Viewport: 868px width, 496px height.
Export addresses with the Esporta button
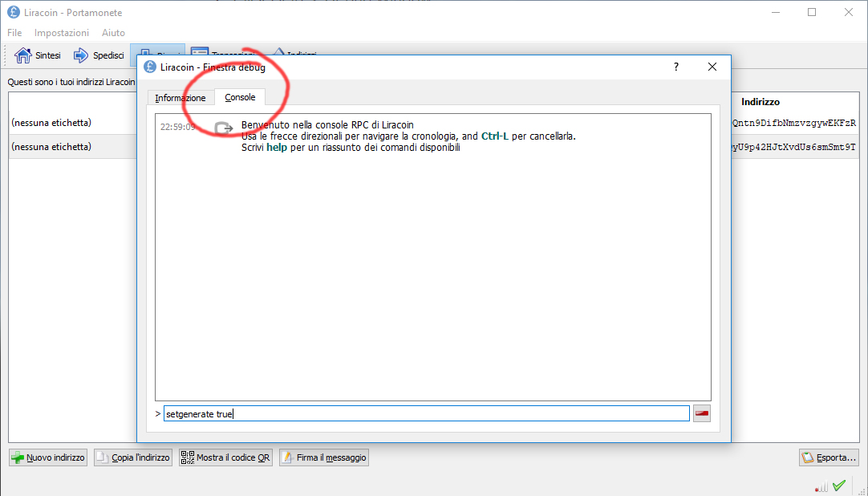[x=829, y=457]
